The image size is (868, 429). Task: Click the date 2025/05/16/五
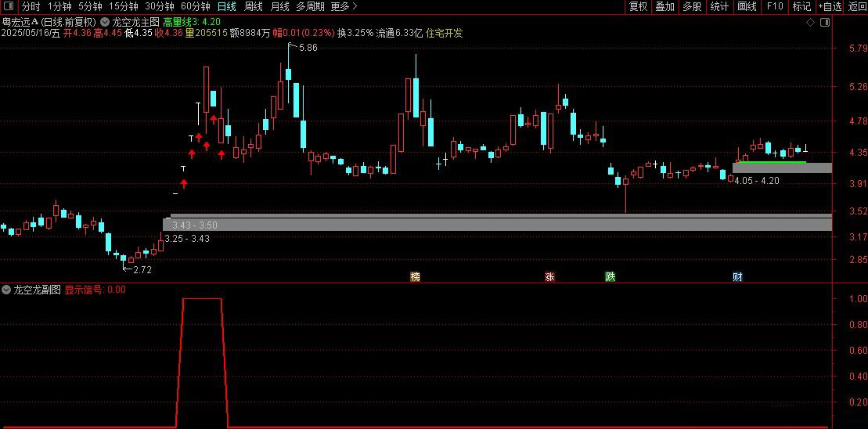(31, 33)
